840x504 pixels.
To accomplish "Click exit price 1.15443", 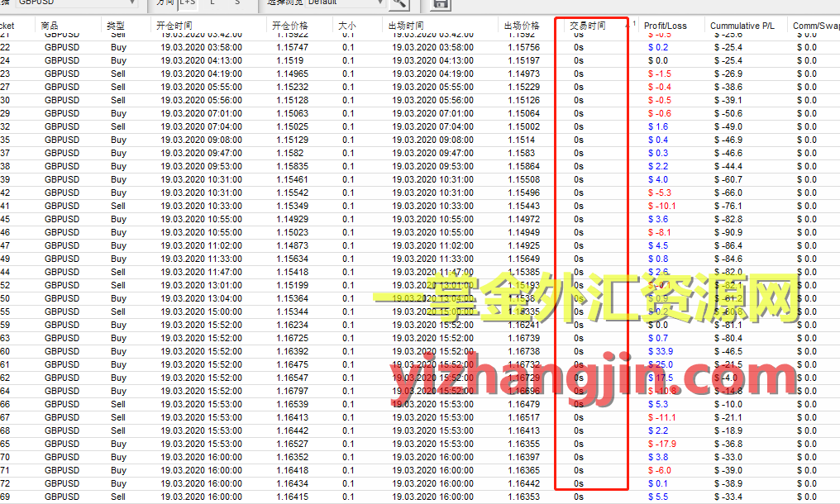I will (524, 206).
